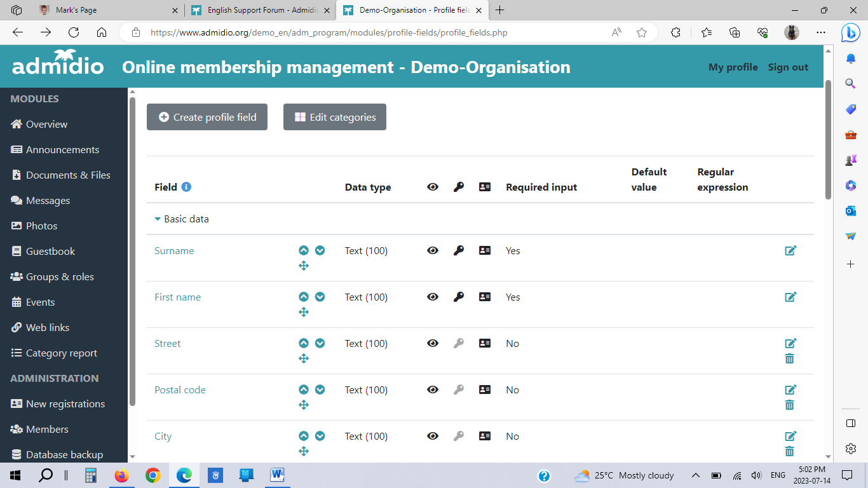Click the main page vertical scrollbar

point(828,140)
